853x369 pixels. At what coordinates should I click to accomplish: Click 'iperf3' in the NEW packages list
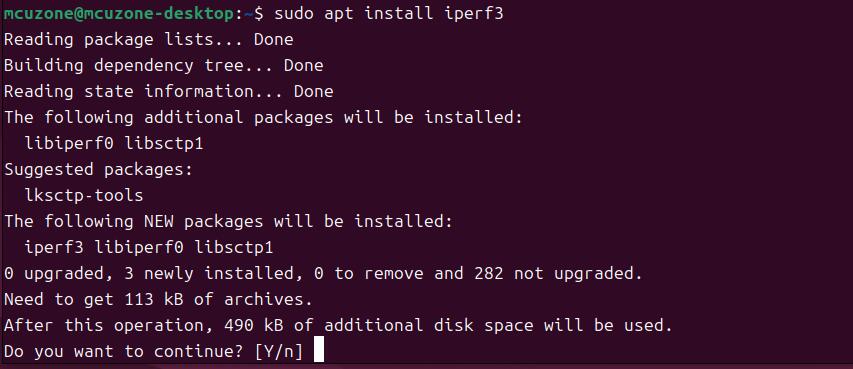pyautogui.click(x=54, y=248)
